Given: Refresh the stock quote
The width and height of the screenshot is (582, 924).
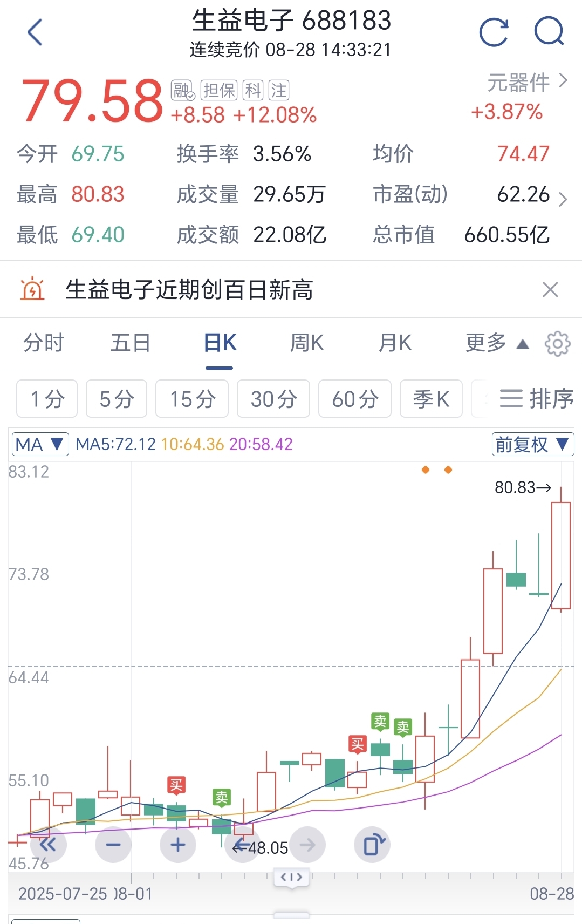Looking at the screenshot, I should click(x=494, y=32).
